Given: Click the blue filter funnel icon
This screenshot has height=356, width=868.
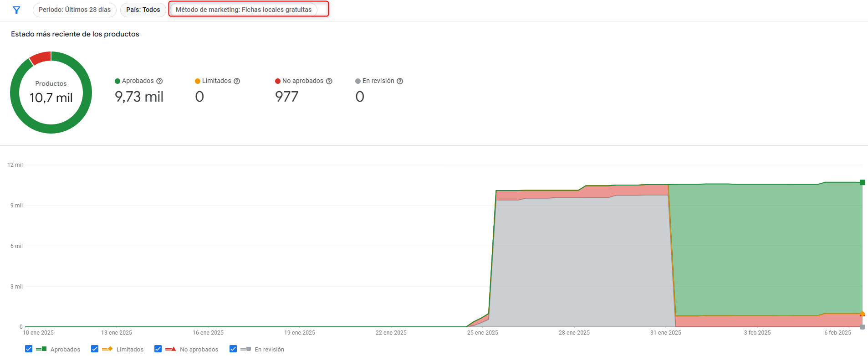Looking at the screenshot, I should click(x=16, y=10).
